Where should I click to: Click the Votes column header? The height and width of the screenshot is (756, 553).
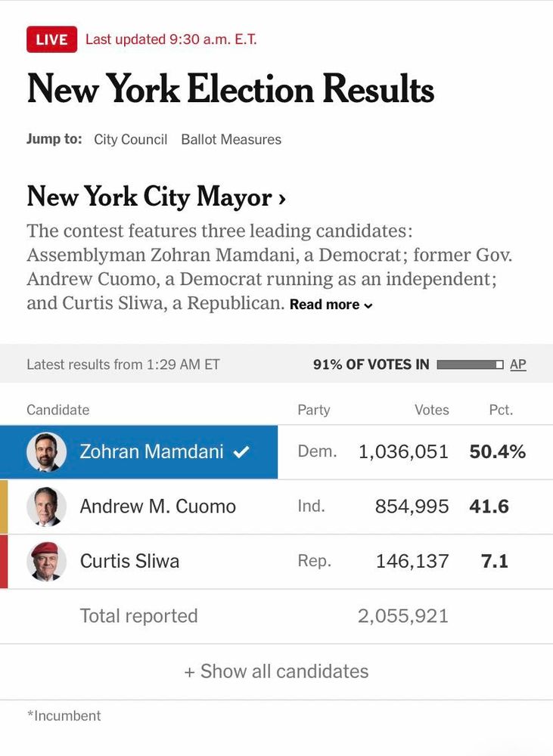tap(431, 410)
